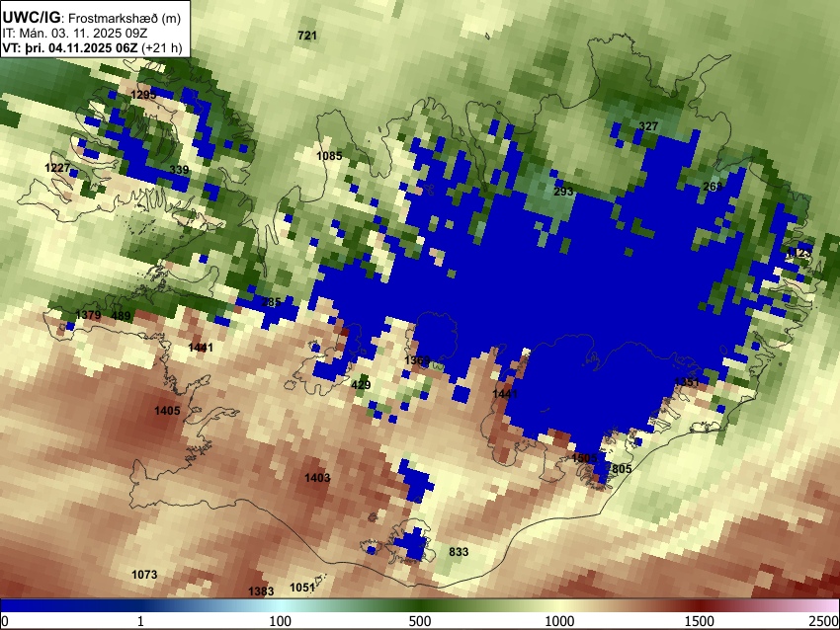Click the color scale label 0
The height and width of the screenshot is (630, 840).
(x=5, y=621)
